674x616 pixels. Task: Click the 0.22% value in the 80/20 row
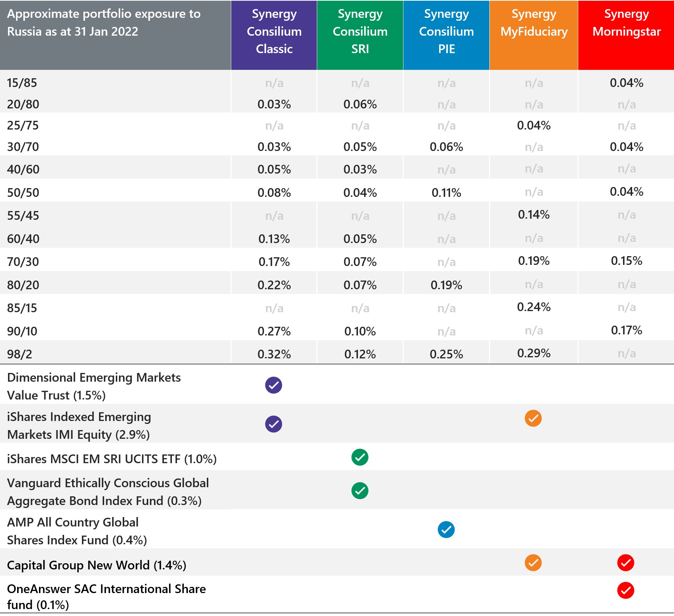274,285
